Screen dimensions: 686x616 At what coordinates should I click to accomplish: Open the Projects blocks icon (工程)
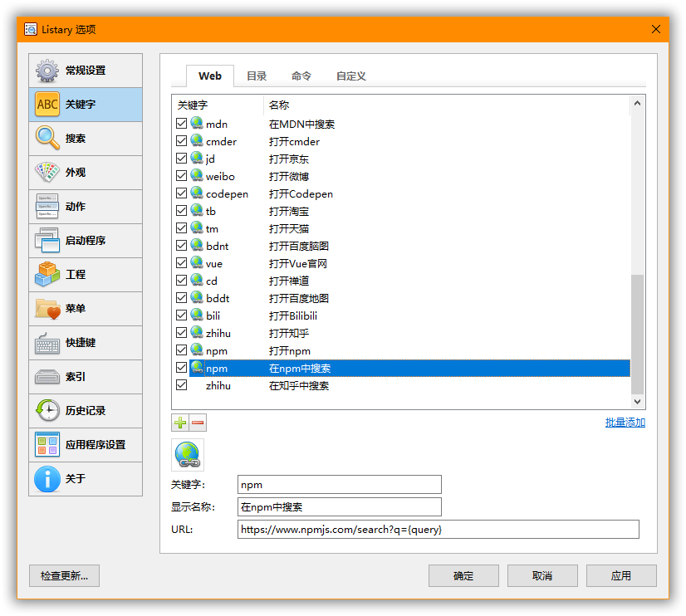47,275
